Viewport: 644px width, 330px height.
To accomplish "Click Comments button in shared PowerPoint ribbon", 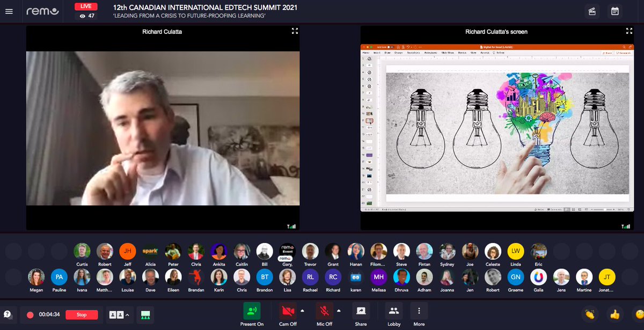I will 625,53.
